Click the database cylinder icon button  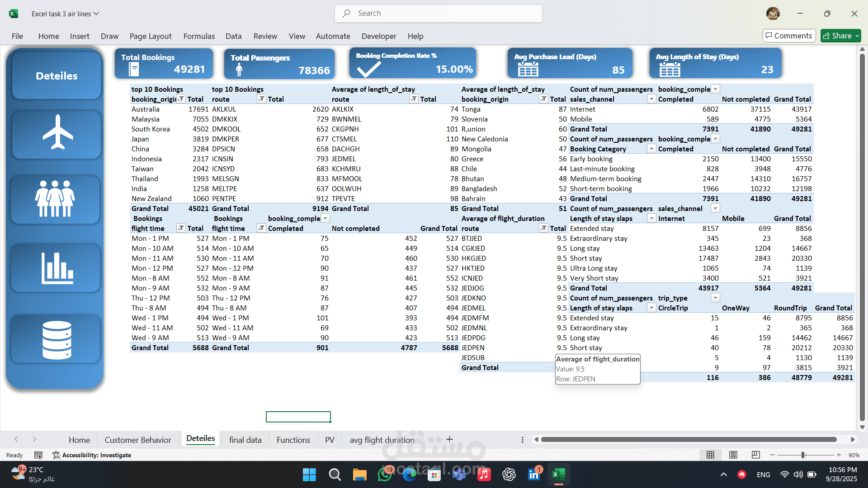[x=57, y=339]
